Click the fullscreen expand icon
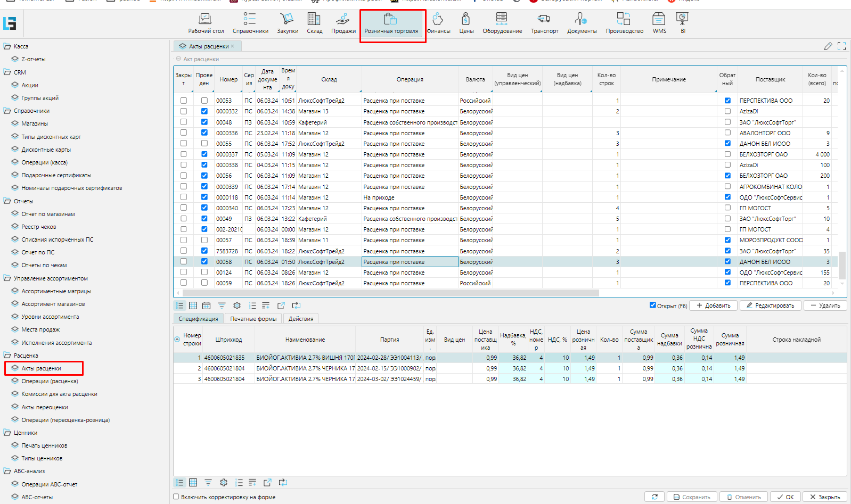This screenshot has height=504, width=851. pos(841,46)
